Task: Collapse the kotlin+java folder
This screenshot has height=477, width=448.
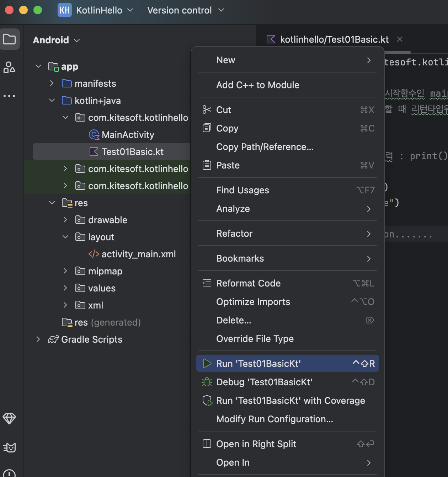Action: [x=52, y=100]
